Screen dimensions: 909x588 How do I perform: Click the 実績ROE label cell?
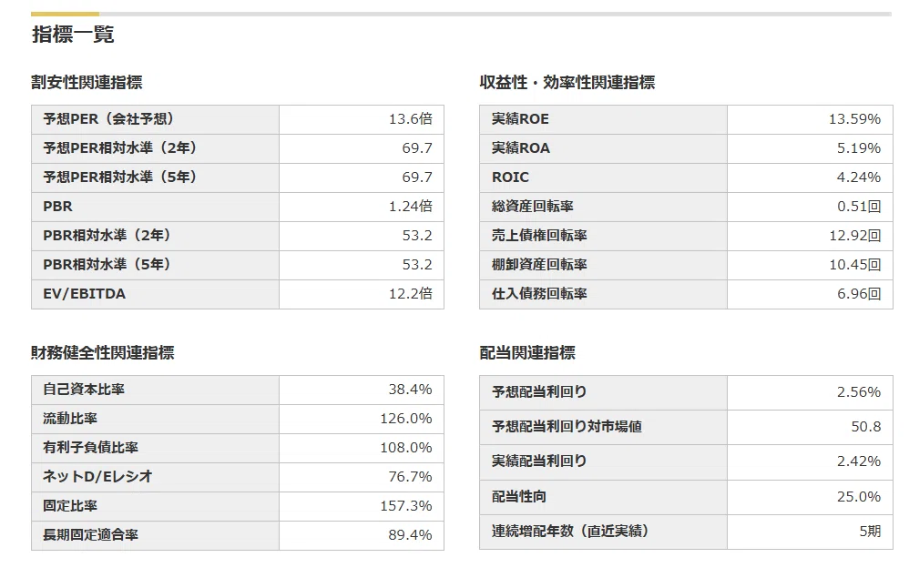[603, 119]
